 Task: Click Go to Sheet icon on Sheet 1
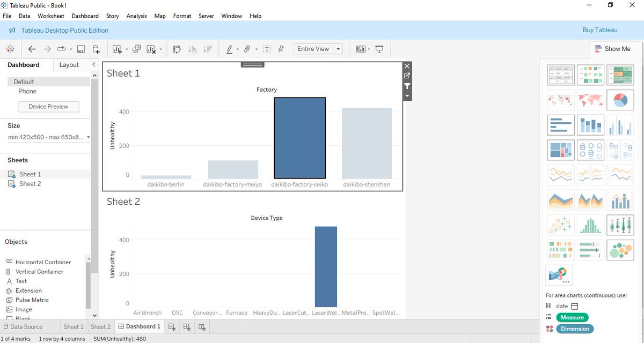pos(407,76)
